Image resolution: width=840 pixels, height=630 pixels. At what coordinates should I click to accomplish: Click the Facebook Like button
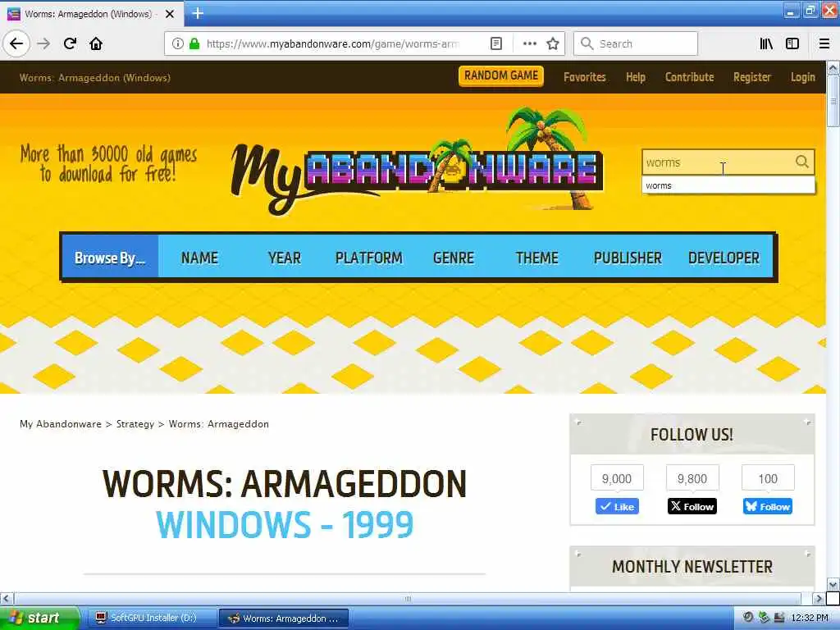click(x=617, y=506)
